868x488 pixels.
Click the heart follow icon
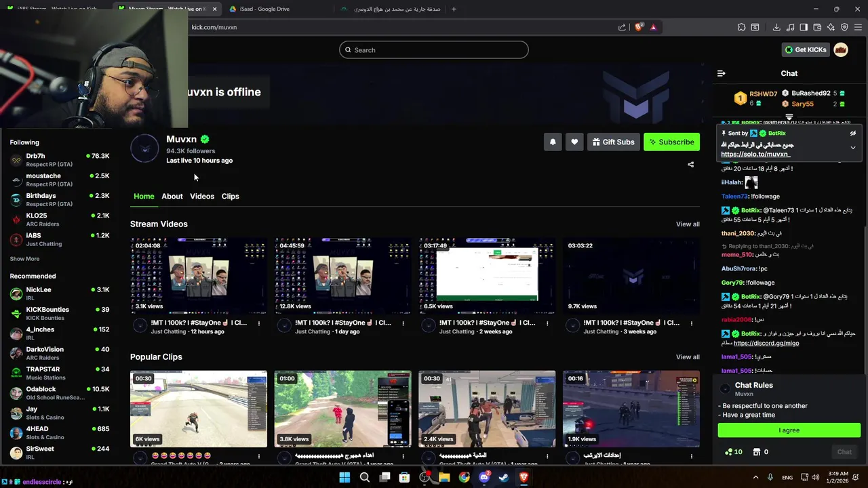coord(574,142)
